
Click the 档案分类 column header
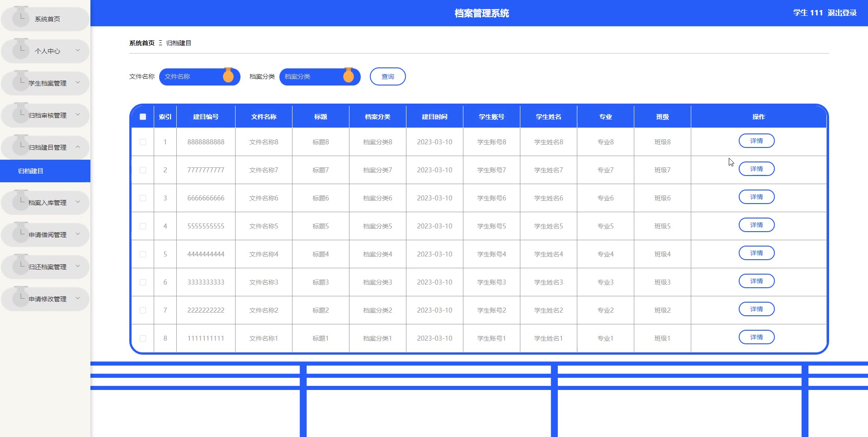coord(378,117)
